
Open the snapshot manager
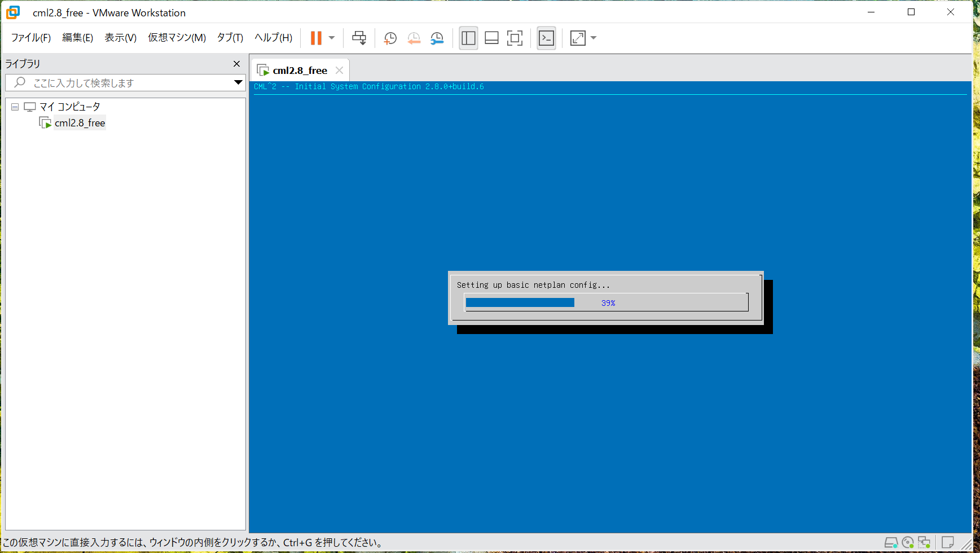pyautogui.click(x=437, y=38)
